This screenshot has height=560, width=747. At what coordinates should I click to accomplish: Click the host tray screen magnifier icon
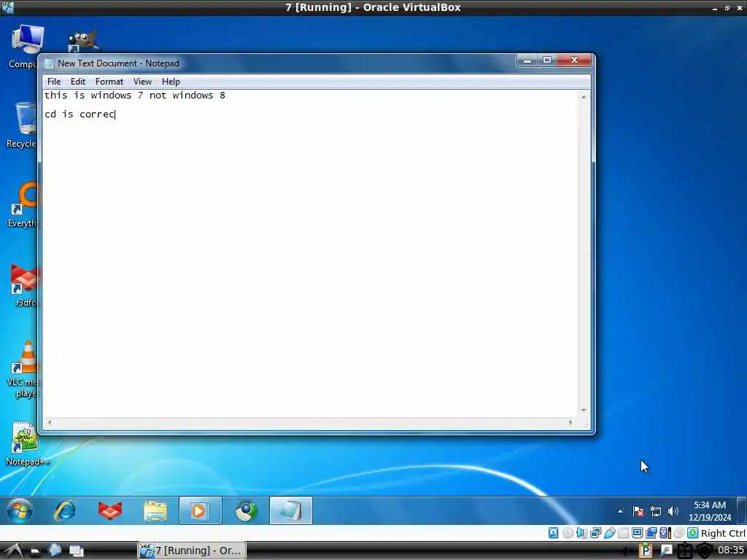[667, 551]
